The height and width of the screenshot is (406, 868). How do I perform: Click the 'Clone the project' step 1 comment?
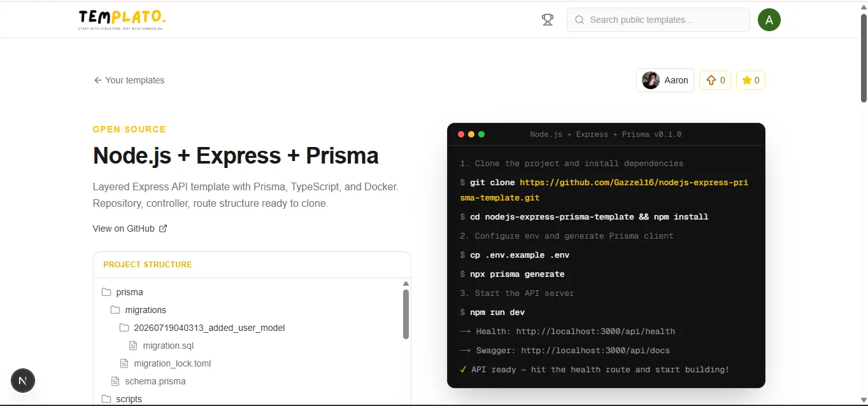point(571,164)
